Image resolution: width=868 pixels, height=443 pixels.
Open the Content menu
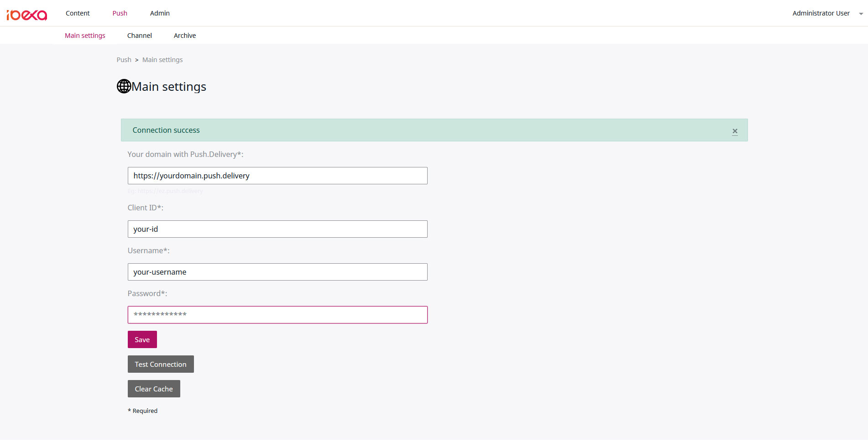click(x=78, y=13)
